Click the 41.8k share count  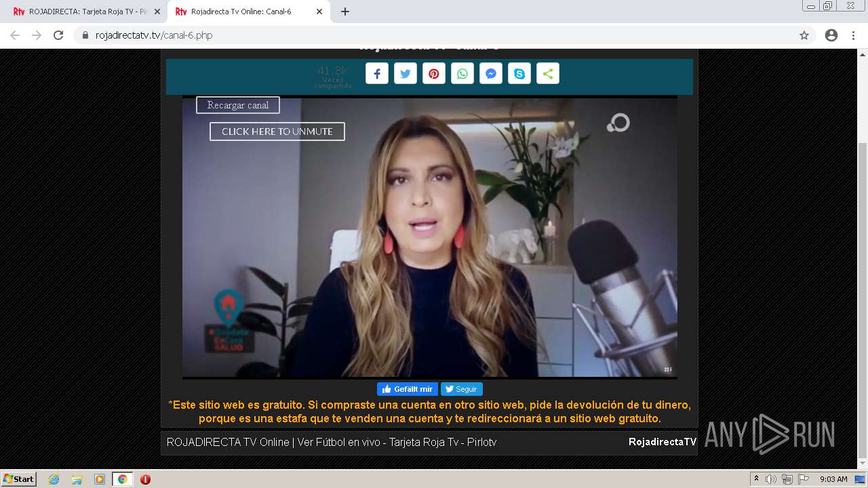pos(332,70)
